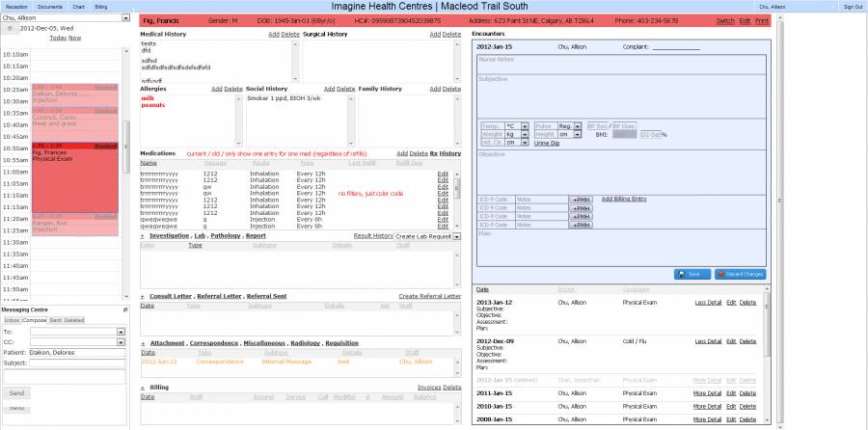The image size is (868, 430).
Task: Click More Detail for 2011-Jan-15 encounter
Action: click(x=708, y=393)
